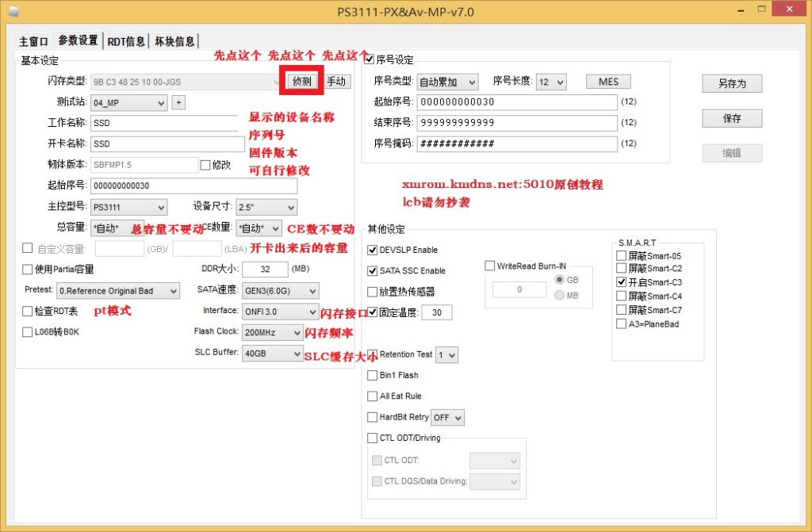This screenshot has height=532, width=812.
Task: Open the RDT信息 tab
Action: pos(126,40)
